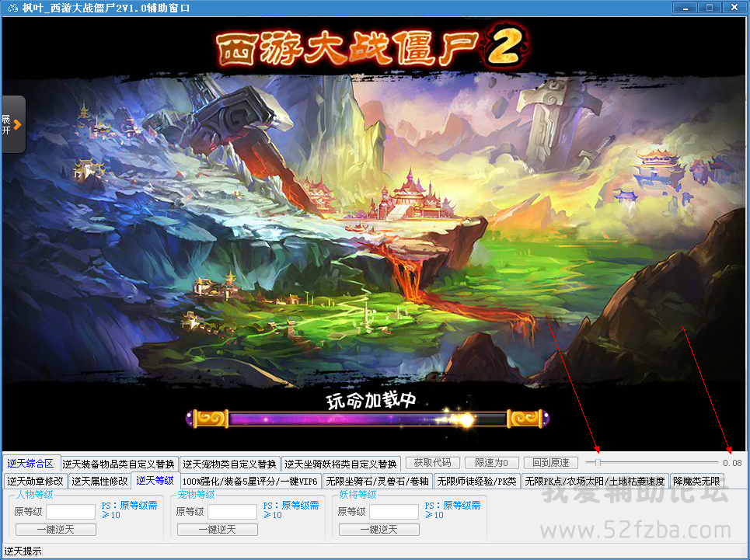
Task: Minimize the 辅助窗口 window
Action: (685, 8)
